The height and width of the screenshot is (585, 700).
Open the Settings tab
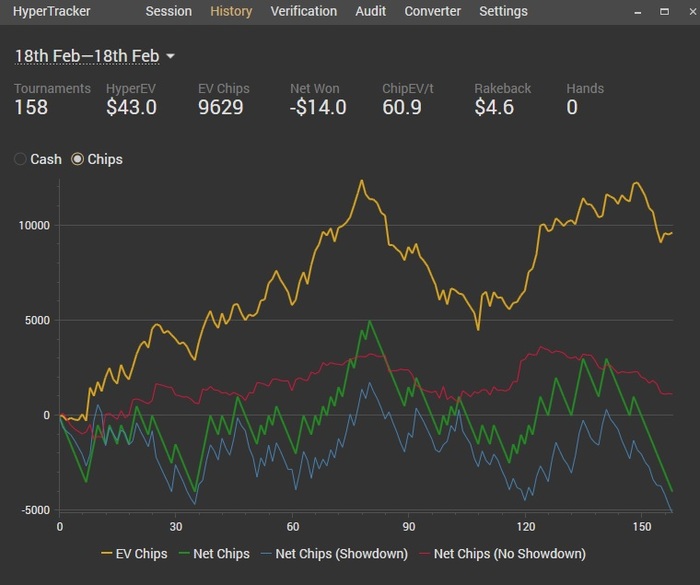pyautogui.click(x=503, y=12)
